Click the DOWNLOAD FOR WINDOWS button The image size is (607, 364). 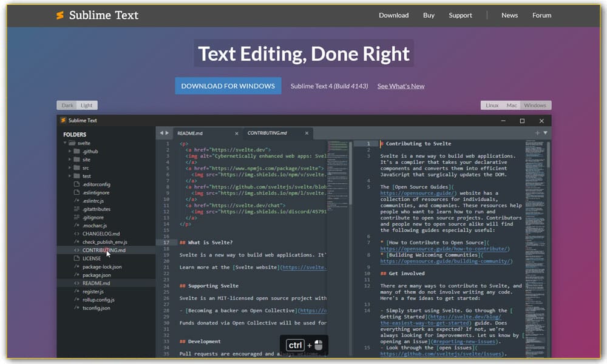228,86
